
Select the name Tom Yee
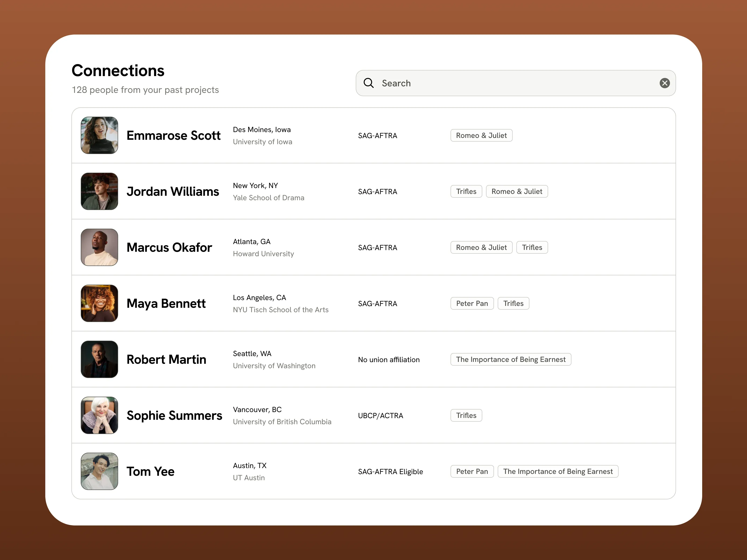(150, 472)
